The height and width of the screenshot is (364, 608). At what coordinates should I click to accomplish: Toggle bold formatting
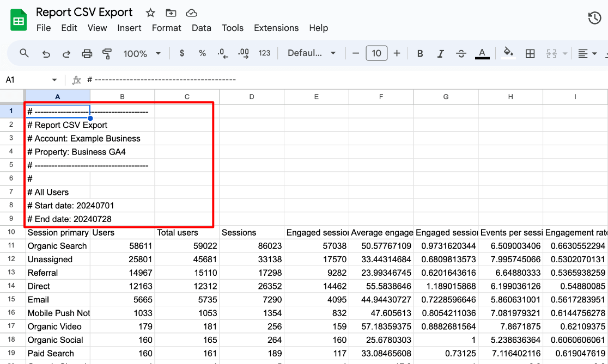420,53
